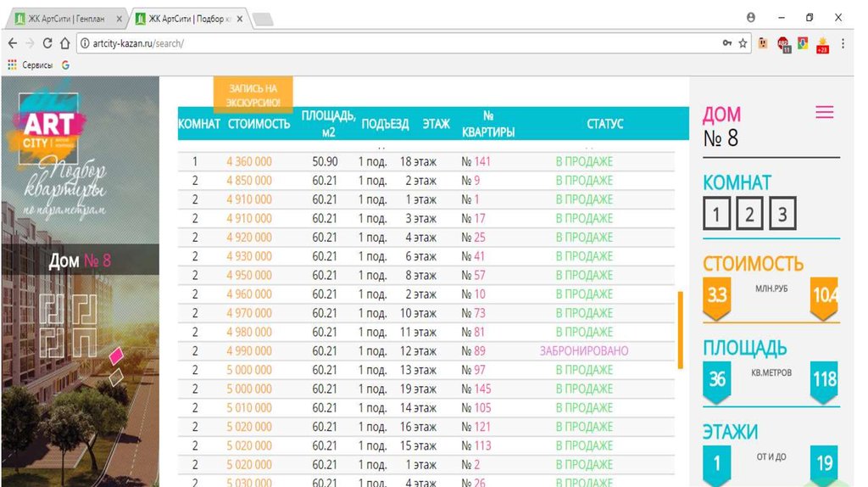Sort table by СТОИМОСТЬ column header
The image size is (868, 487).
click(259, 124)
